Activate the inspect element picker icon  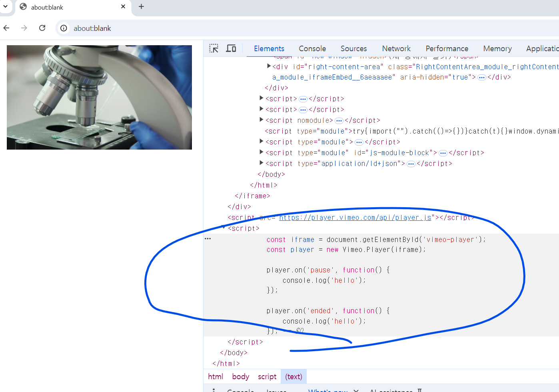pos(214,48)
